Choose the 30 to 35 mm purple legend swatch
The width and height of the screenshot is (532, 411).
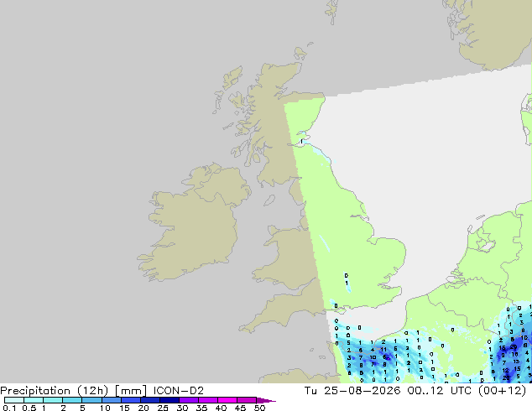[189, 400]
